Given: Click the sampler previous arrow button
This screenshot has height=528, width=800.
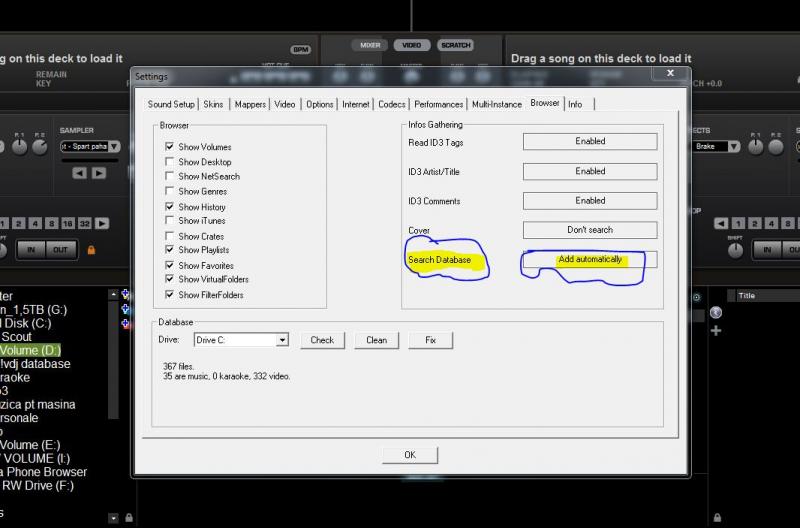Looking at the screenshot, I should [x=80, y=172].
